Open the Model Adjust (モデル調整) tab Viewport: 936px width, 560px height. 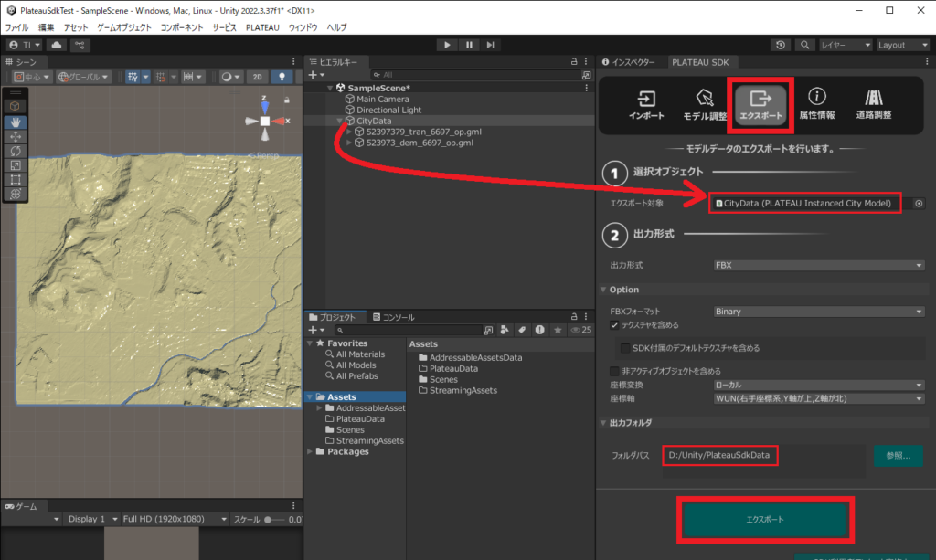tap(705, 104)
